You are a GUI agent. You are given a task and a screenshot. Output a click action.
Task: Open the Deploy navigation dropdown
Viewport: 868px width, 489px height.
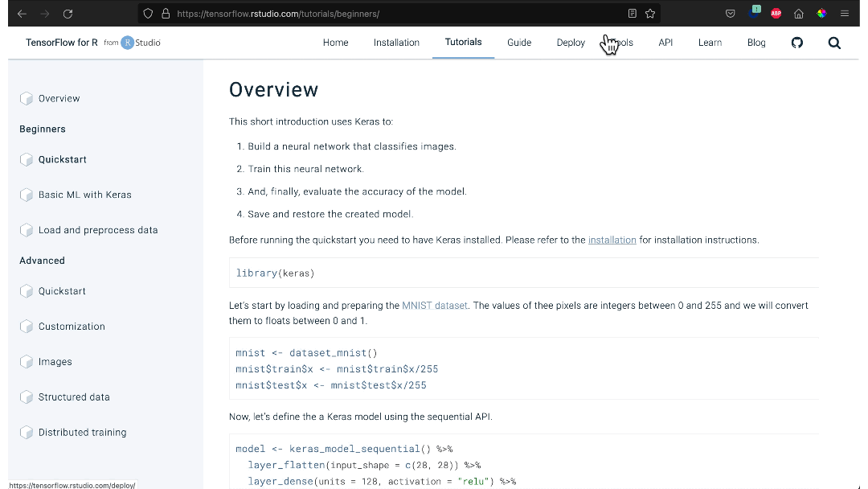tap(571, 43)
